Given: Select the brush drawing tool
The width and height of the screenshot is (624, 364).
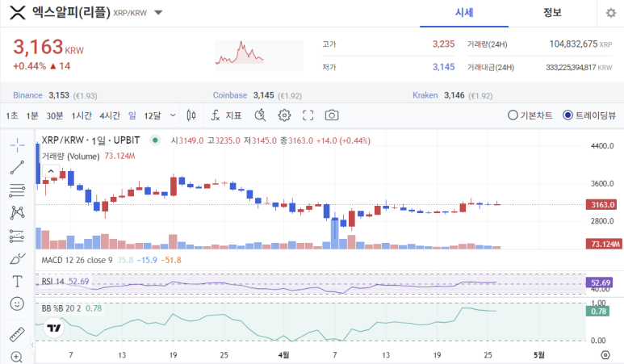Looking at the screenshot, I should 17,259.
